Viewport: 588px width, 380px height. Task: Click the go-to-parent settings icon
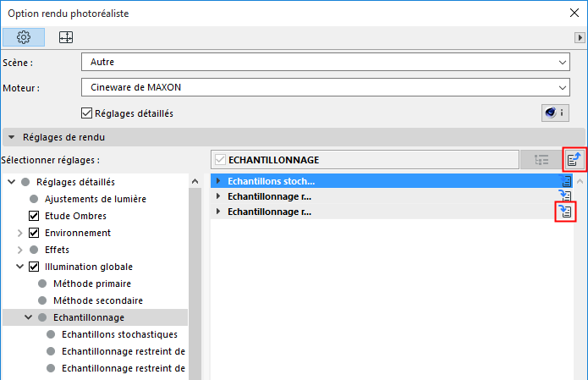(x=574, y=160)
